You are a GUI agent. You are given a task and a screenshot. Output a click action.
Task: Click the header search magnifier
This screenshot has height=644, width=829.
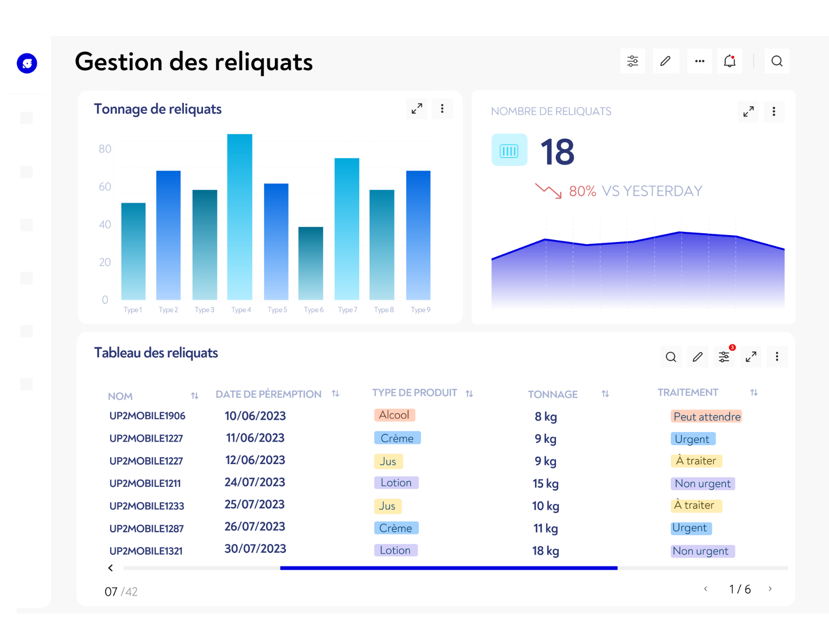click(777, 61)
